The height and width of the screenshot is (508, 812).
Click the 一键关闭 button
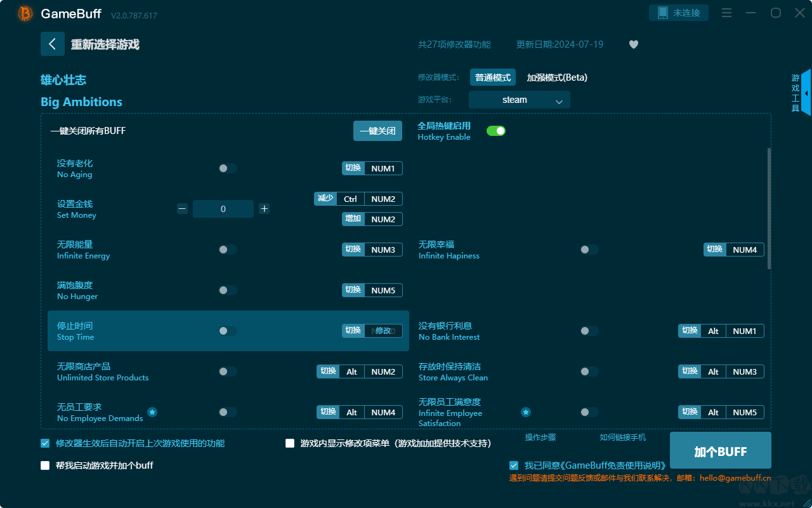377,131
